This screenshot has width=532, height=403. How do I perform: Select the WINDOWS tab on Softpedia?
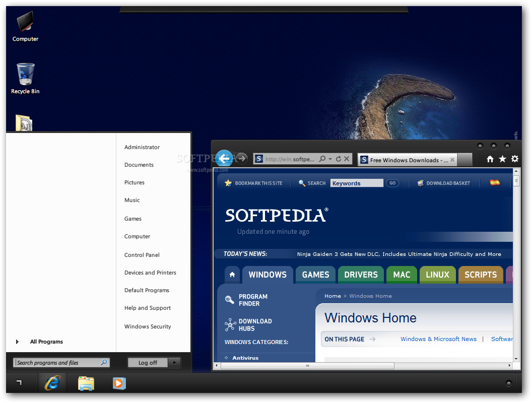(x=268, y=275)
